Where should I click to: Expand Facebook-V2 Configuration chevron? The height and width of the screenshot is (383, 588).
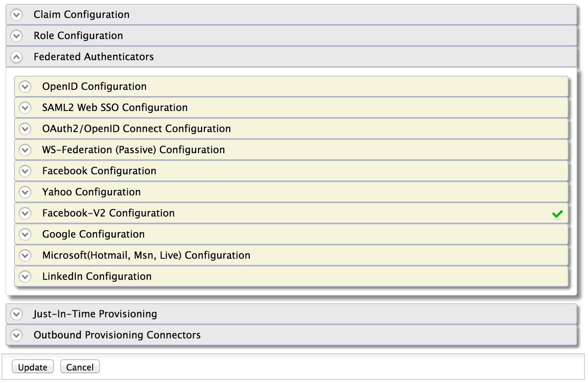pyautogui.click(x=25, y=213)
